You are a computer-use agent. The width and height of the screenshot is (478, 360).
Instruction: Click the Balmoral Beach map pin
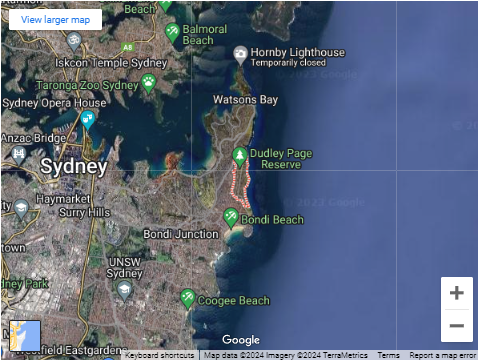[172, 33]
